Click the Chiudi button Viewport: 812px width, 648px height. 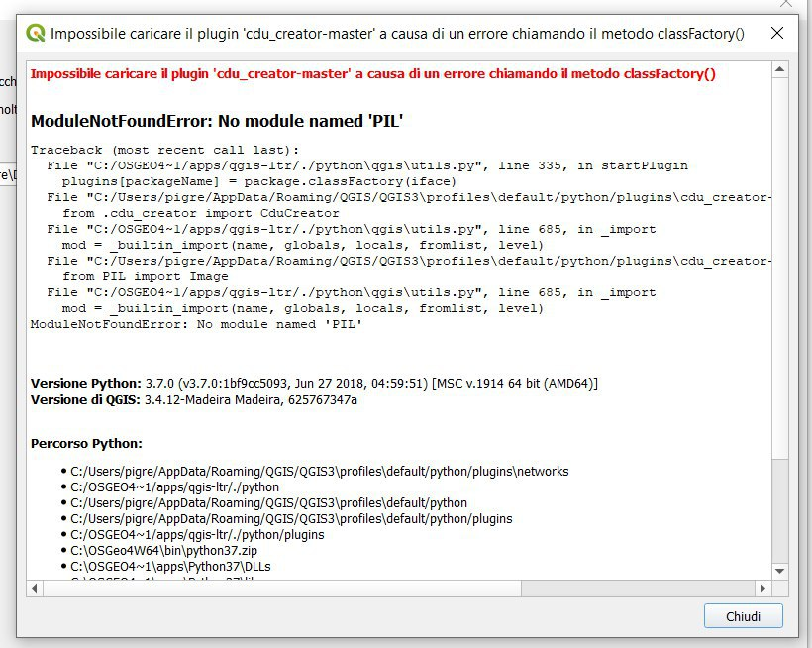coord(743,616)
